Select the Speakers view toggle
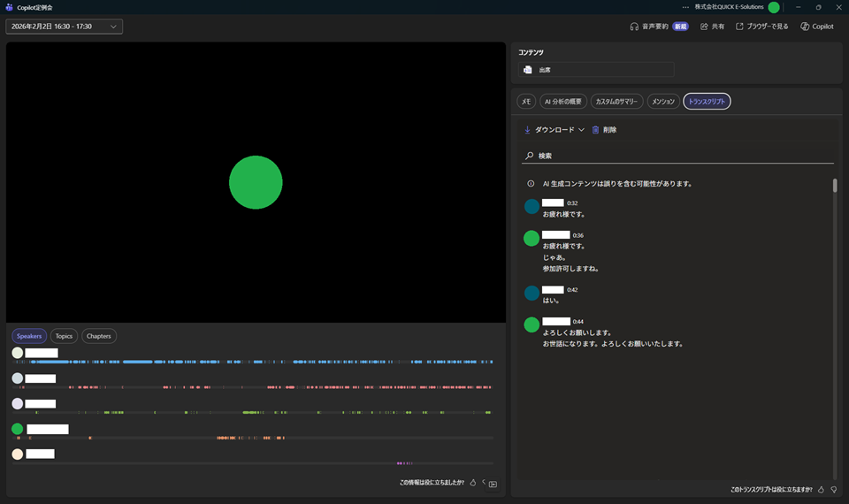Viewport: 849px width, 504px height. (x=29, y=336)
